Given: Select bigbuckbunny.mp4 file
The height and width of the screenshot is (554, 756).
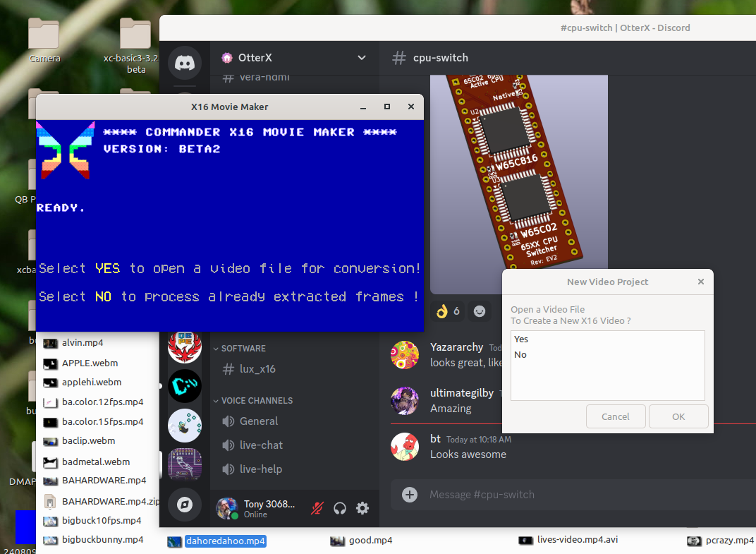Looking at the screenshot, I should (93, 539).
